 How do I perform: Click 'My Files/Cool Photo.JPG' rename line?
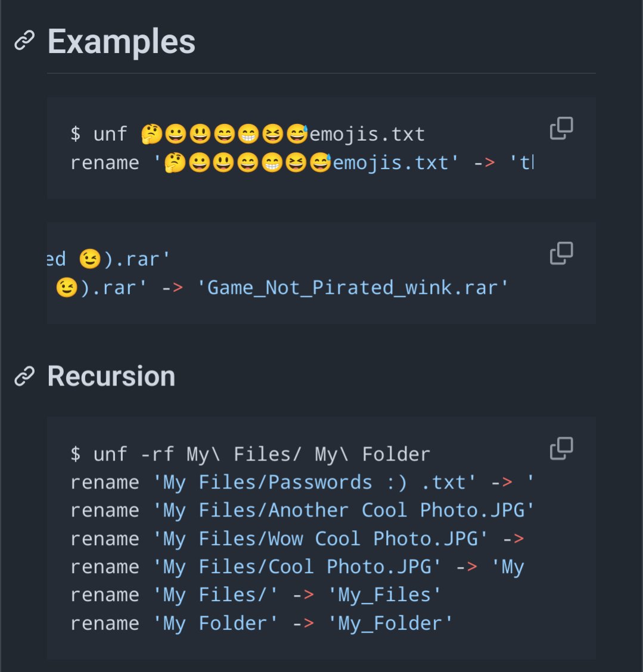(297, 567)
